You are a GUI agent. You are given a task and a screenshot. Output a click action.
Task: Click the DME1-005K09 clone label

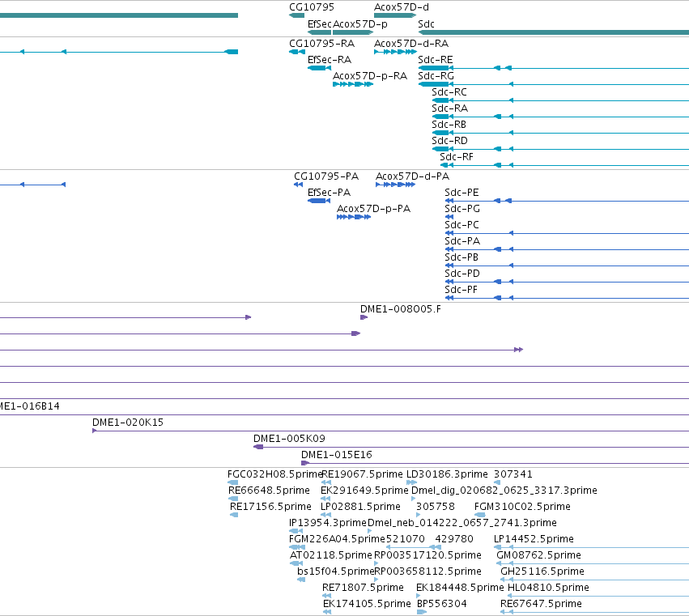289,439
